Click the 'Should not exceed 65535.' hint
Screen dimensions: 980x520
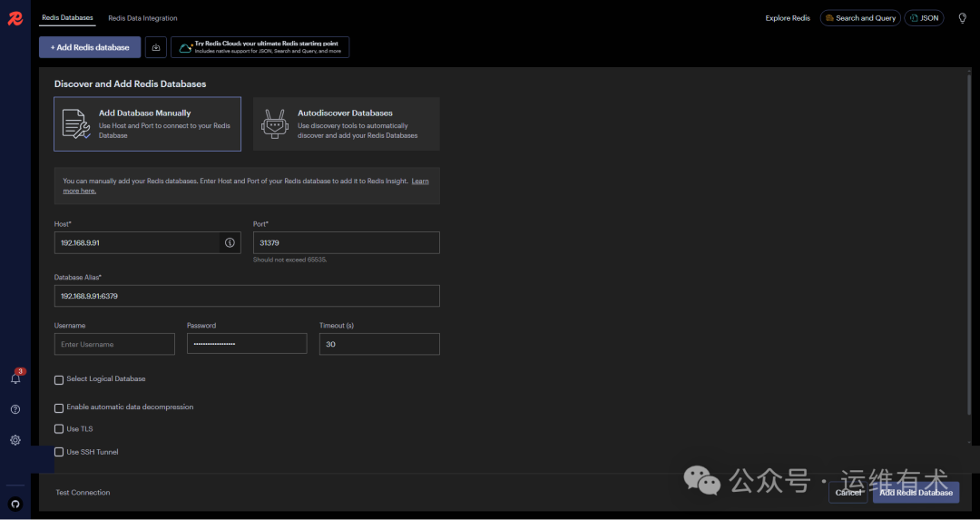(x=290, y=260)
